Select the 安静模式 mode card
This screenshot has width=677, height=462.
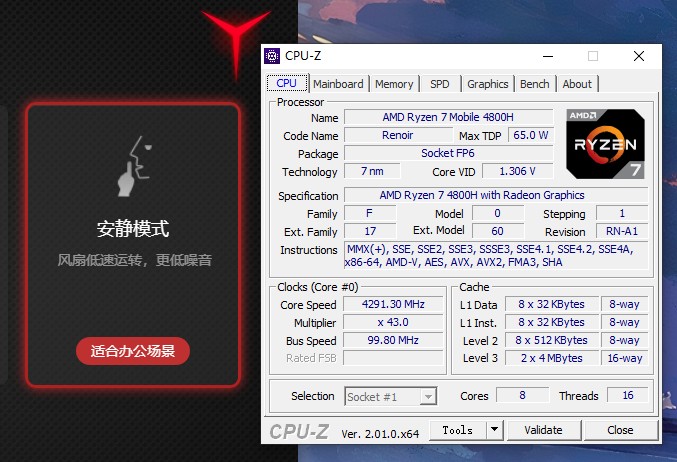pyautogui.click(x=133, y=245)
